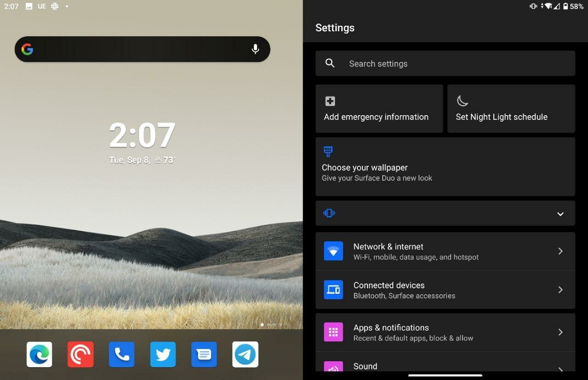588x380 pixels.
Task: Click the Search settings field
Action: point(445,63)
